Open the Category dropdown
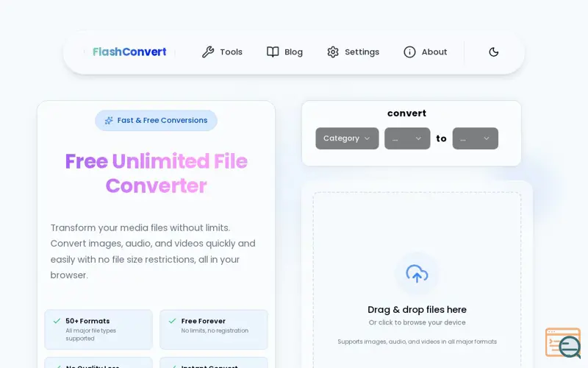Screen dimensions: 588x368 347,138
